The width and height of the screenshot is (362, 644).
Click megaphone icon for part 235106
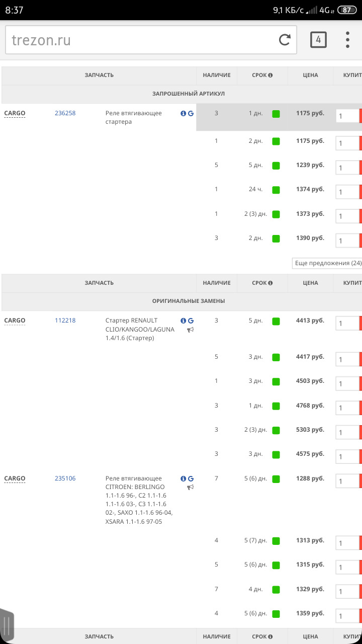click(x=191, y=488)
